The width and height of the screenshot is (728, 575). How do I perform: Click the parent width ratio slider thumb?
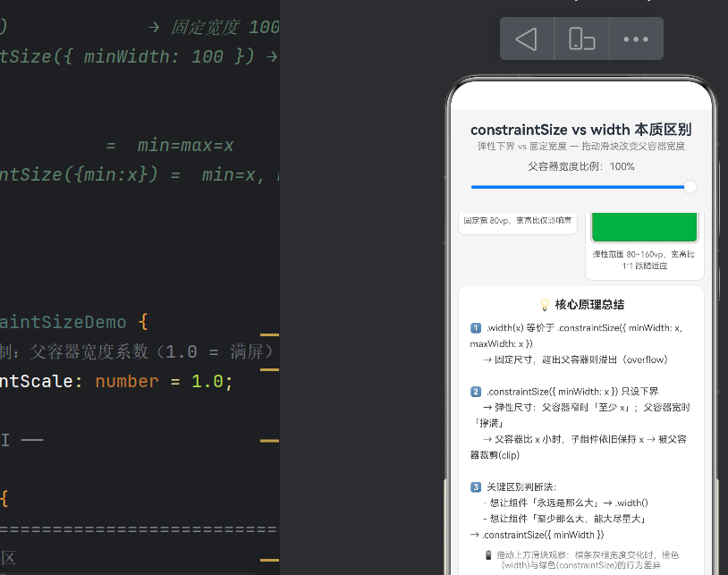[690, 187]
